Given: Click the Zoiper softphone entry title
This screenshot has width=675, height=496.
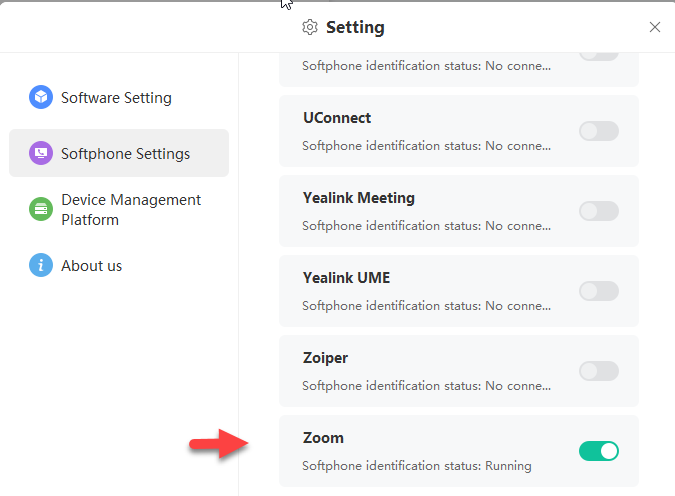Looking at the screenshot, I should (x=326, y=358).
